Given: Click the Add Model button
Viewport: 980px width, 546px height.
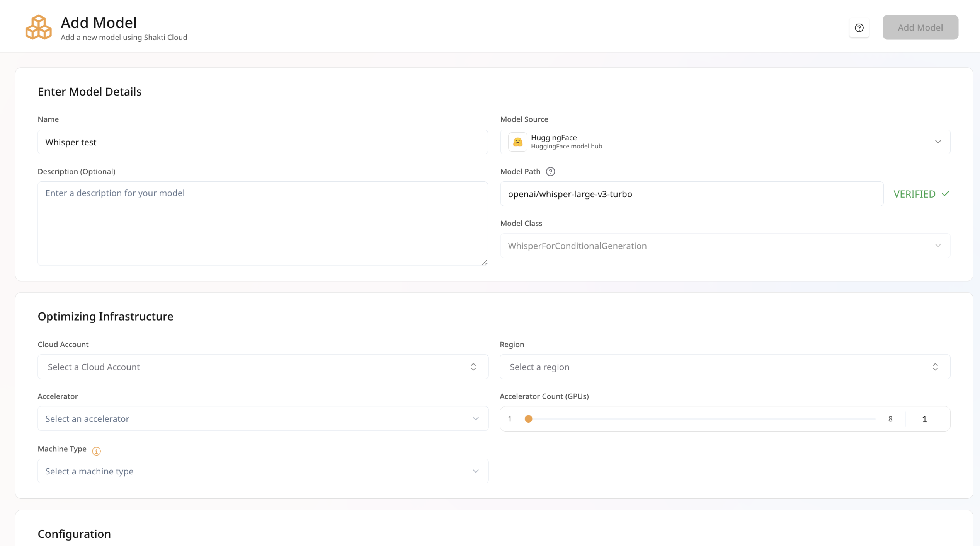Looking at the screenshot, I should (x=920, y=27).
